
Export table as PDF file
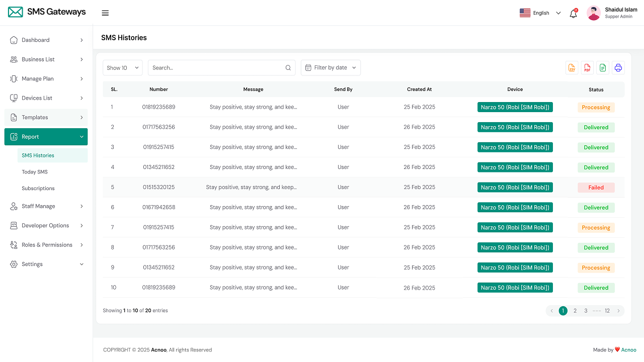(x=587, y=68)
